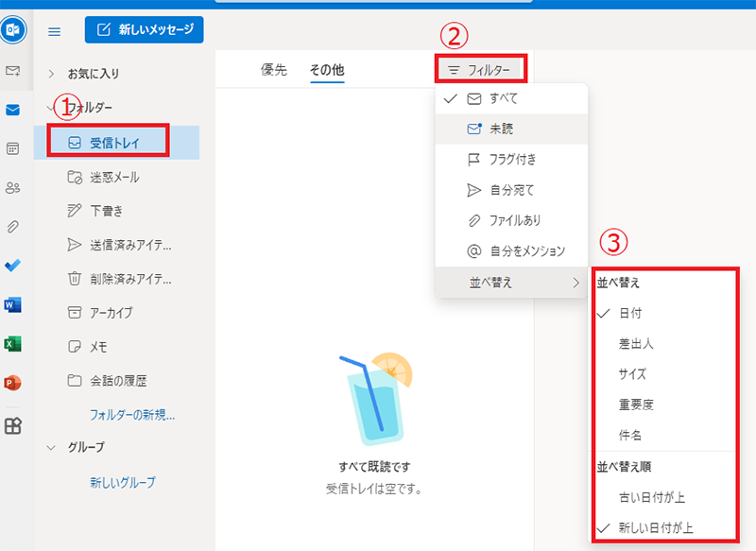Open the To Do checkmark icon
Viewport: 756px width, 551px height.
click(x=13, y=266)
